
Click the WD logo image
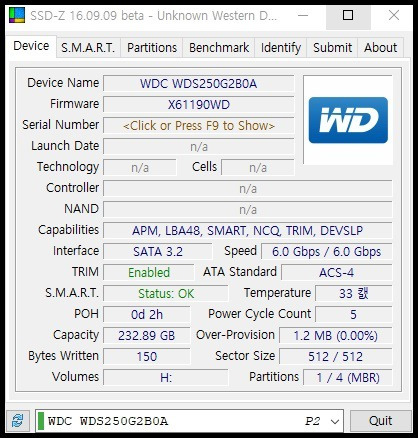pos(348,120)
